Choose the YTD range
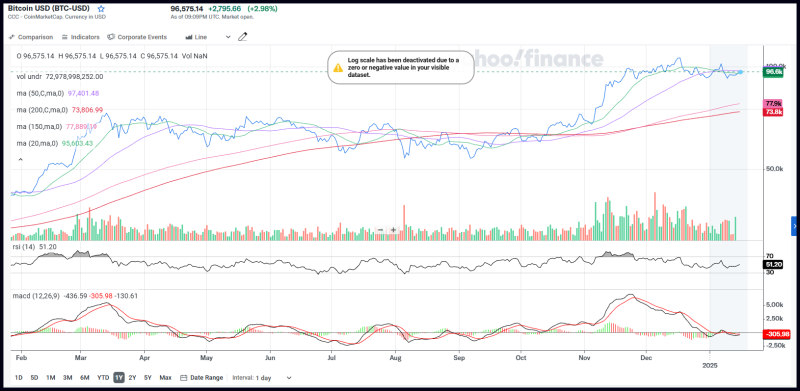800x391 pixels. coord(103,378)
